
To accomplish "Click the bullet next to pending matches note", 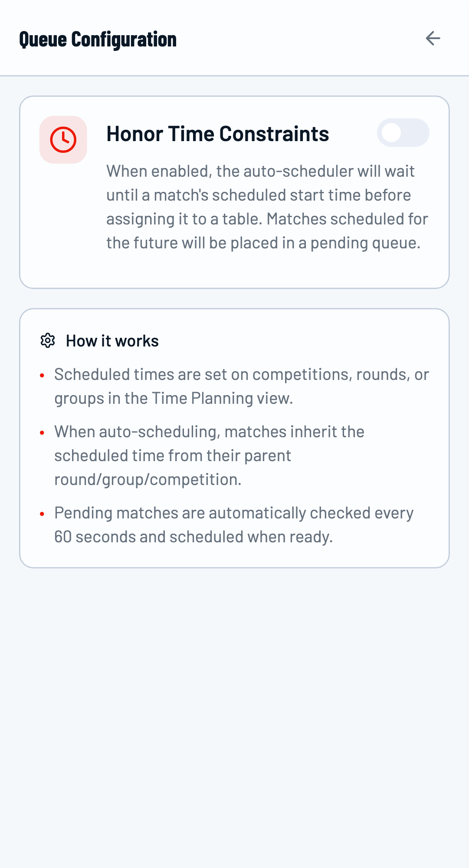I will [42, 513].
